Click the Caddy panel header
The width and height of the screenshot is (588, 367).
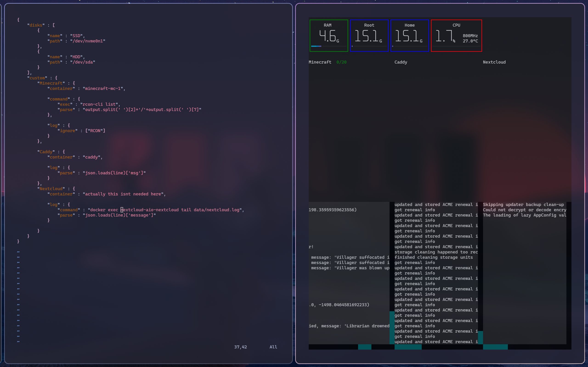click(x=400, y=62)
